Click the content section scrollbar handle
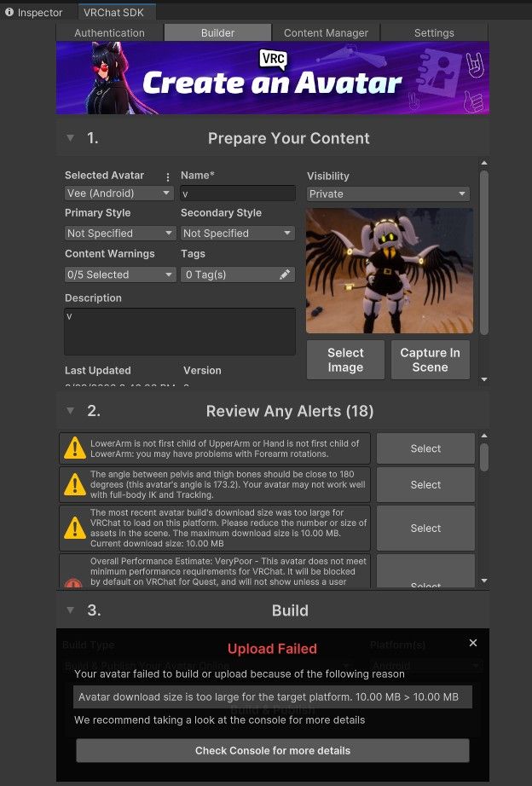The image size is (532, 786). (x=484, y=252)
